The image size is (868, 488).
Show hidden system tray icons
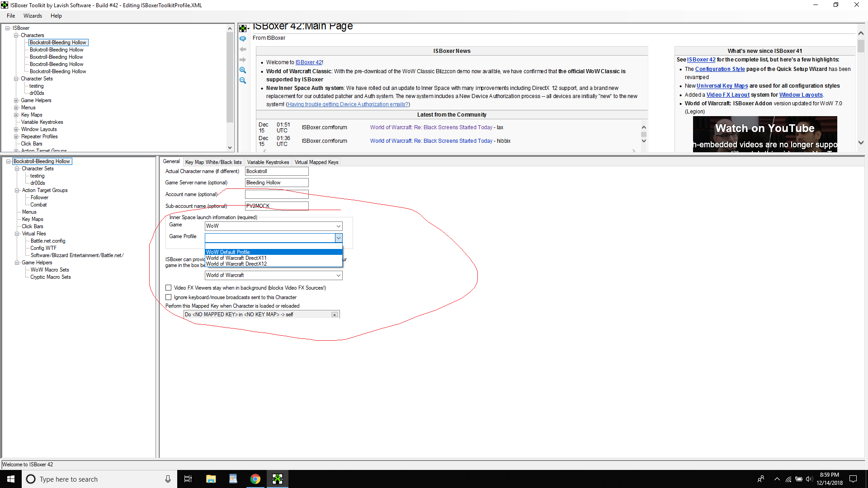777,479
